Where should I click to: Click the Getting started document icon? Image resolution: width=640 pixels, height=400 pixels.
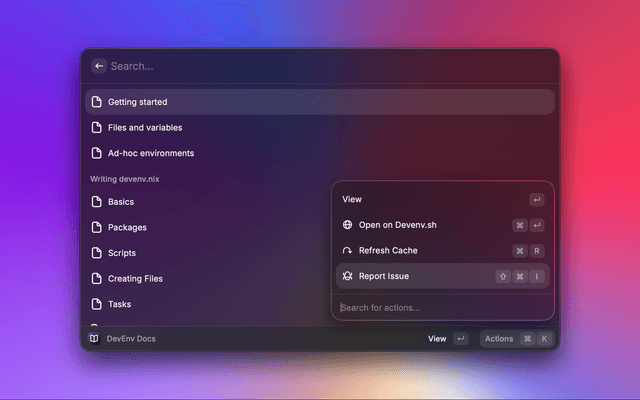pyautogui.click(x=97, y=102)
